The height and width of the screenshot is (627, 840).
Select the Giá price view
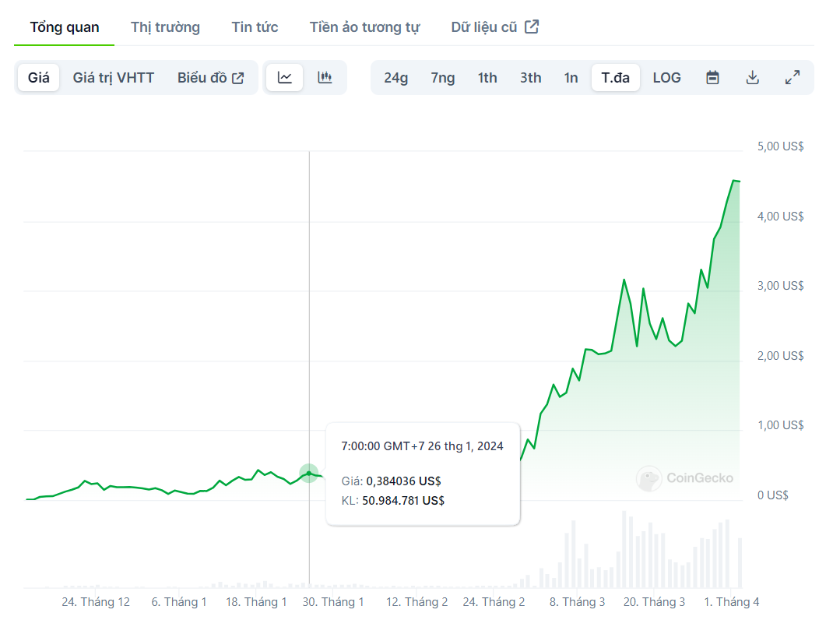click(39, 78)
